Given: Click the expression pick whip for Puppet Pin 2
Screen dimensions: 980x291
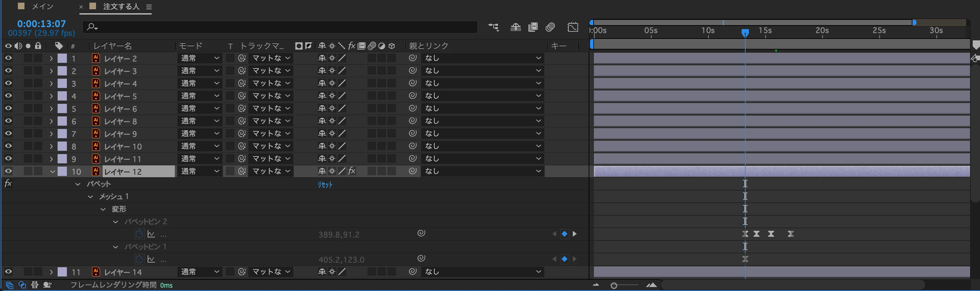Looking at the screenshot, I should pos(421,233).
